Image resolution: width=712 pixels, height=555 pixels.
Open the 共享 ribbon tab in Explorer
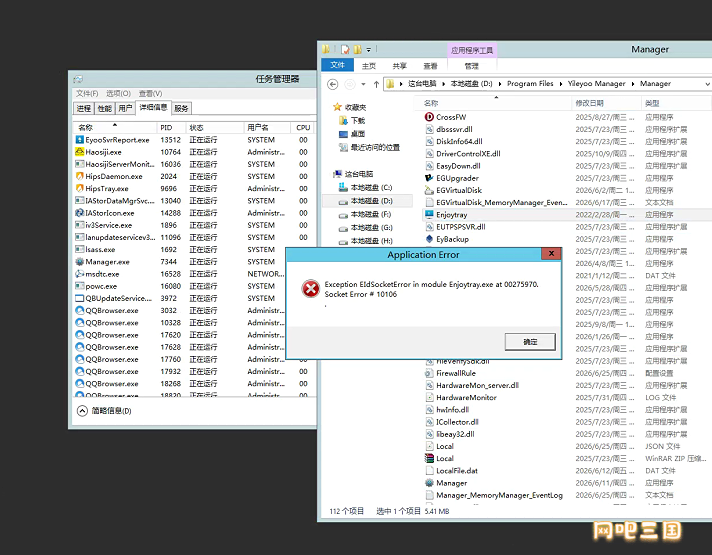400,66
